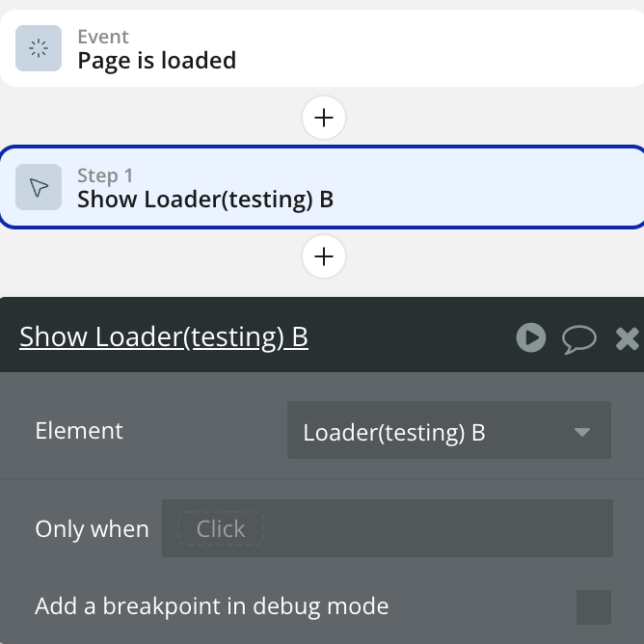Viewport: 644px width, 644px height.
Task: Click the "Element" field label
Action: (x=79, y=430)
